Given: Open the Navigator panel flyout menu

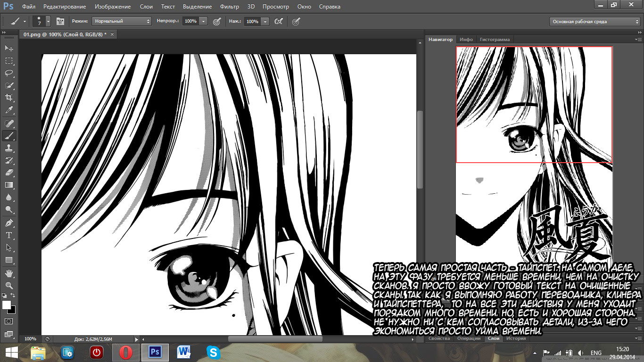Looking at the screenshot, I should pyautogui.click(x=638, y=39).
